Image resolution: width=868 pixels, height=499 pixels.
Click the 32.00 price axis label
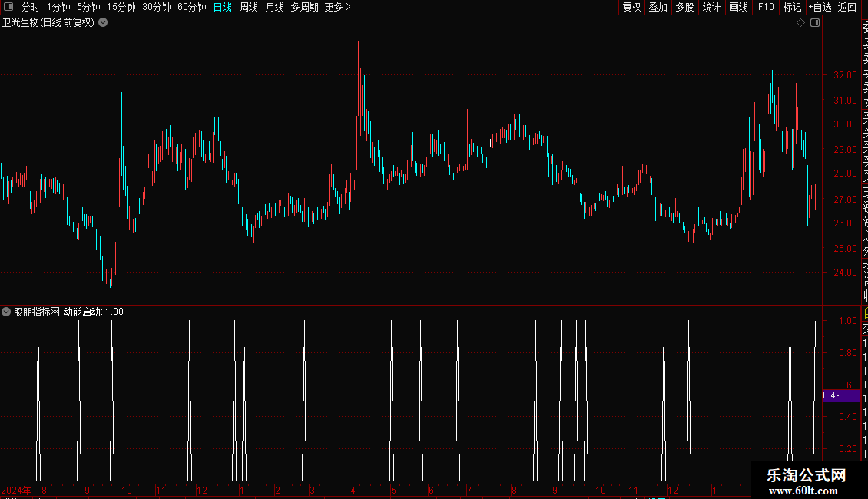[x=845, y=74]
